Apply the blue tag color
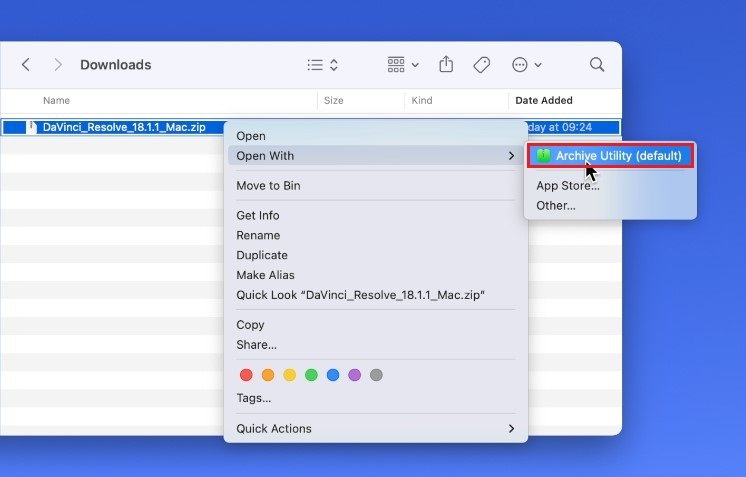 [333, 375]
